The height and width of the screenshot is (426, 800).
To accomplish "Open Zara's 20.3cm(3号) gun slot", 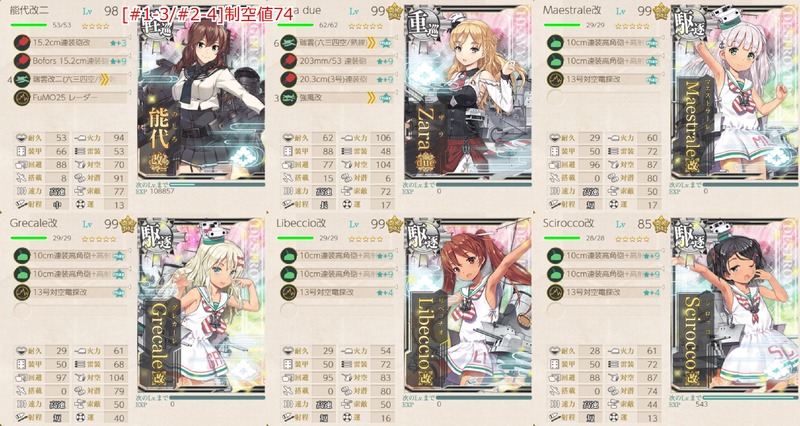I will [338, 79].
